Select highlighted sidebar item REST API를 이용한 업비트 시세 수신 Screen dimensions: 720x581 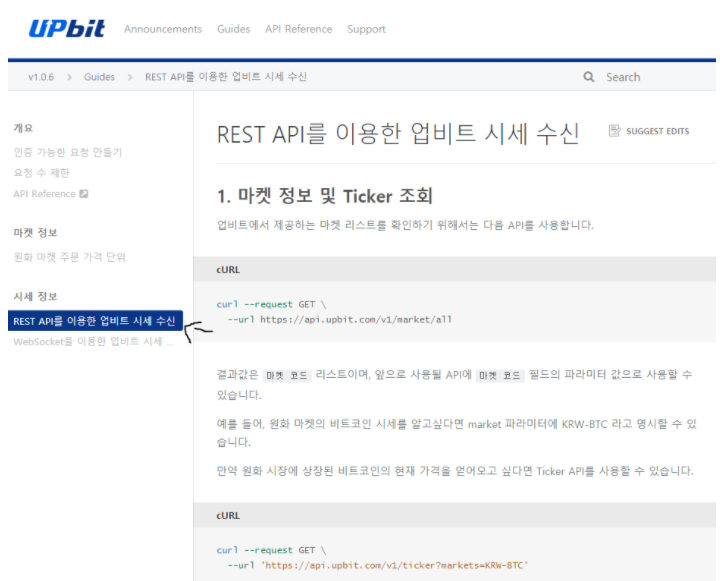point(96,321)
